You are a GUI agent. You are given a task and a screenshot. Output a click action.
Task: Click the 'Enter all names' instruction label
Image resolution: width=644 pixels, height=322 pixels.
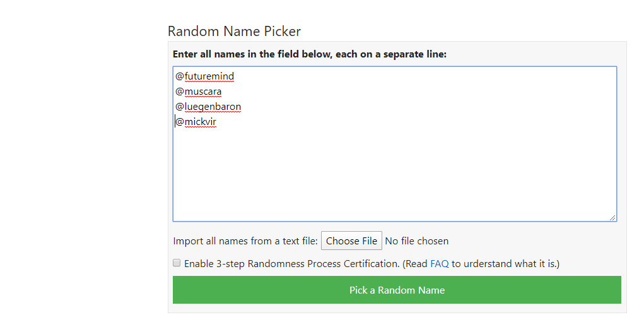point(309,54)
